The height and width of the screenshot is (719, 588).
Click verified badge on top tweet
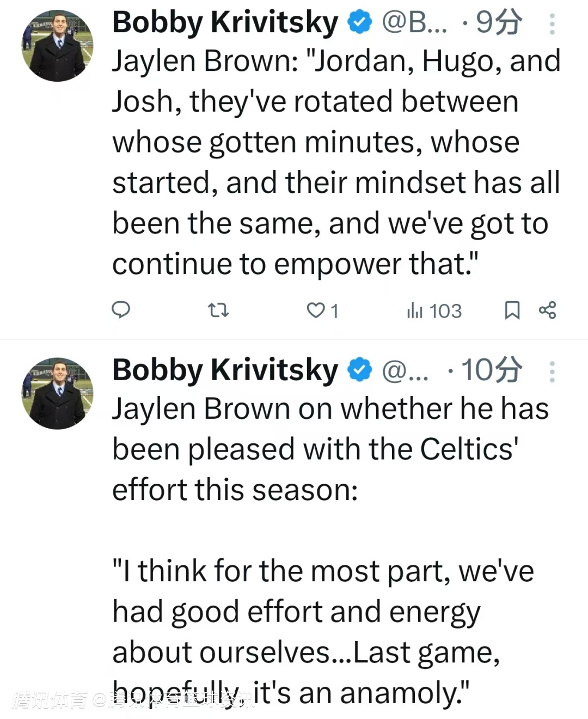coord(360,23)
